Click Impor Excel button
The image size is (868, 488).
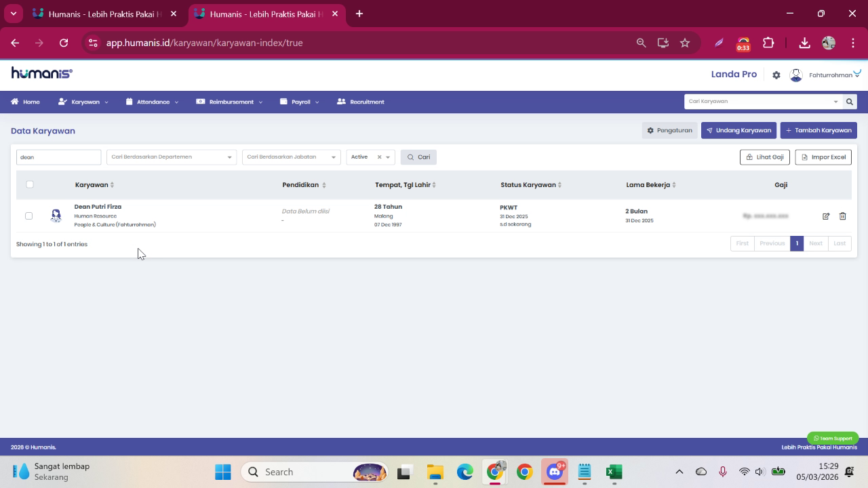(823, 157)
